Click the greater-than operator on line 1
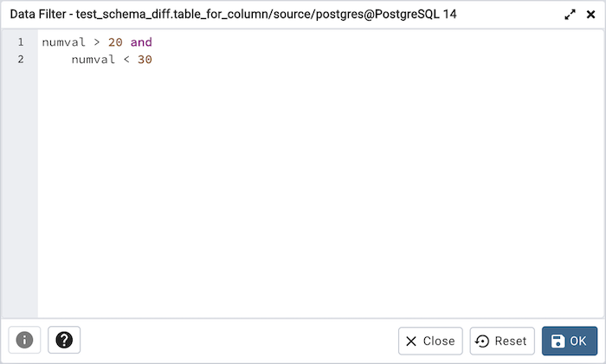606x364 pixels. [x=97, y=42]
